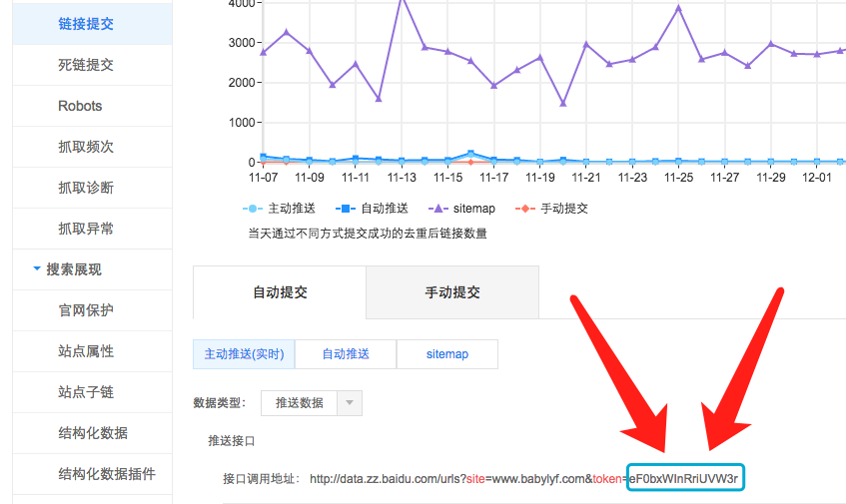Open 死链提交 in the sidebar
The image size is (846, 504).
[x=86, y=65]
